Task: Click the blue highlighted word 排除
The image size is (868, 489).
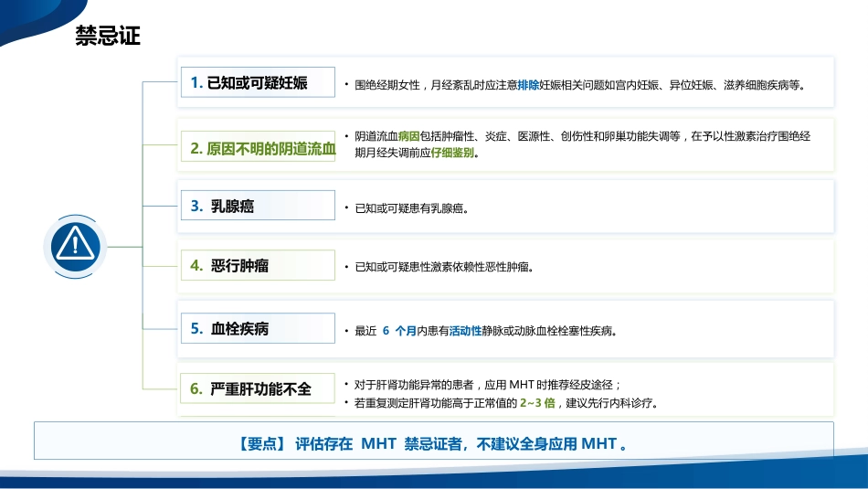Action: (528, 85)
